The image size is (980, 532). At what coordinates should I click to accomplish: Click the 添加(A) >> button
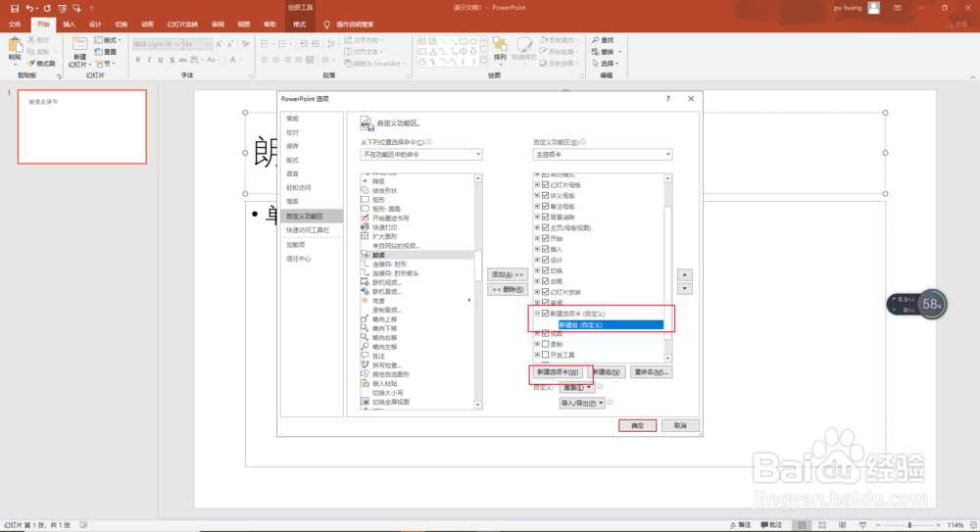507,274
